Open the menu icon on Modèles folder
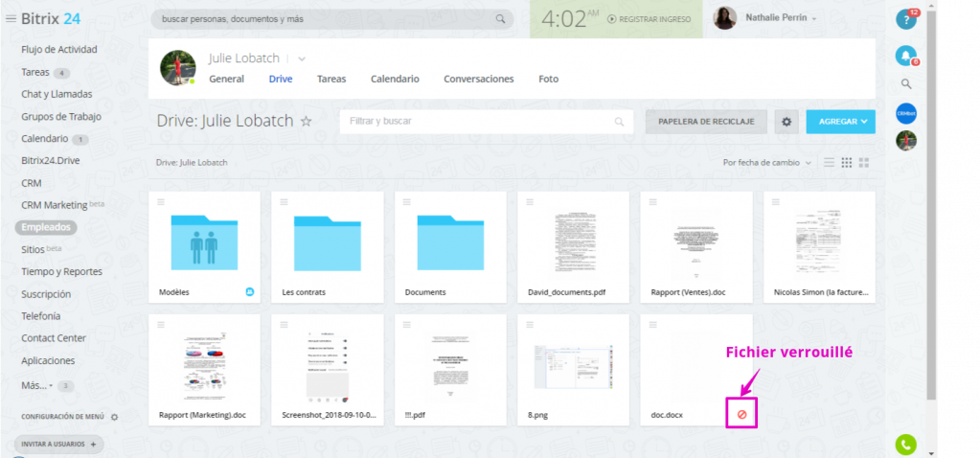This screenshot has height=458, width=980. 161,201
